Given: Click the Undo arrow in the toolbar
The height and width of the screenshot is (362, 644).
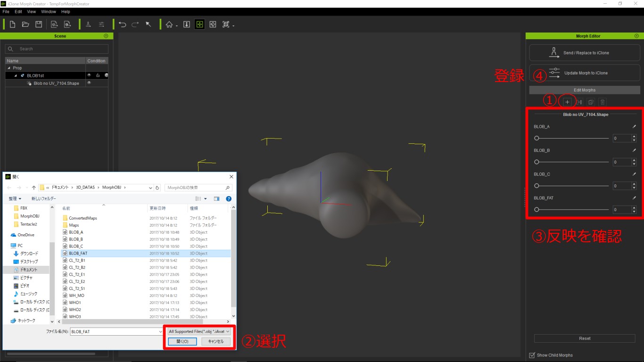Looking at the screenshot, I should coord(123,25).
